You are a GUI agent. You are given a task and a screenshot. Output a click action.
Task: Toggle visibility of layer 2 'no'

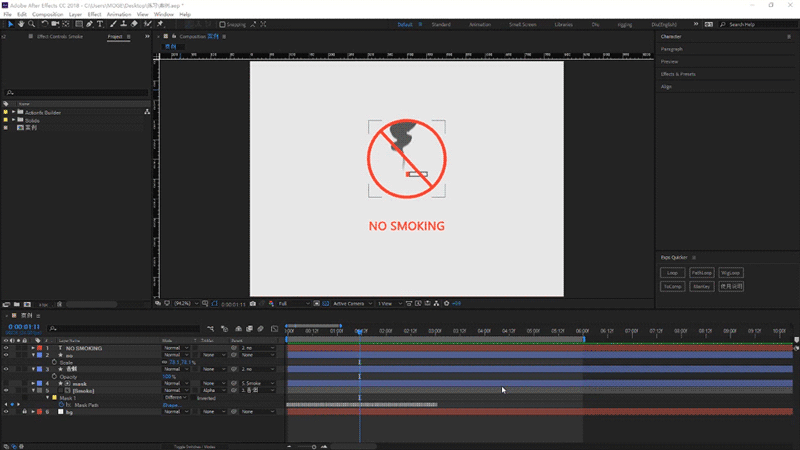coord(6,355)
